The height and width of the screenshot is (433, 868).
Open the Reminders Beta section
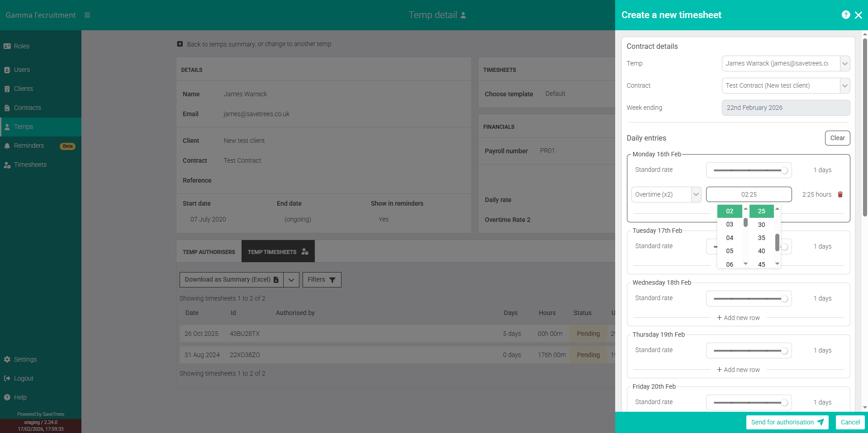pyautogui.click(x=29, y=146)
